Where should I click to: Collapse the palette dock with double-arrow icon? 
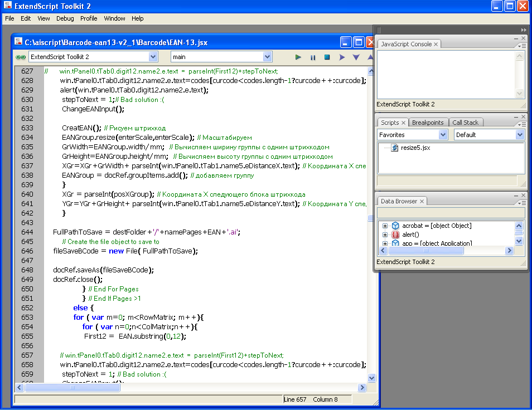coord(524,30)
